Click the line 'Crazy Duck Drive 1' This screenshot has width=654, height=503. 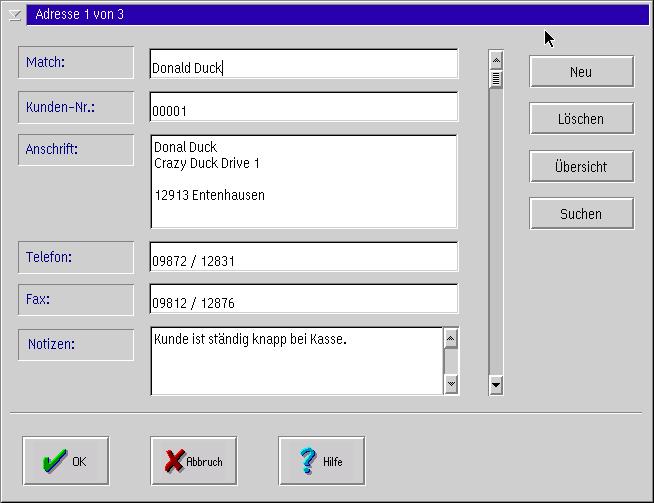coord(207,163)
